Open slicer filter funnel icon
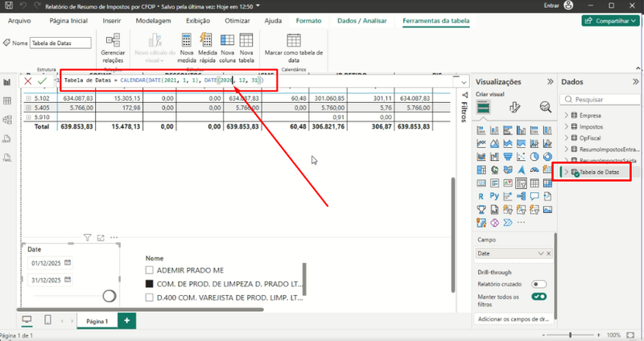This screenshot has height=341, width=644. [87, 237]
